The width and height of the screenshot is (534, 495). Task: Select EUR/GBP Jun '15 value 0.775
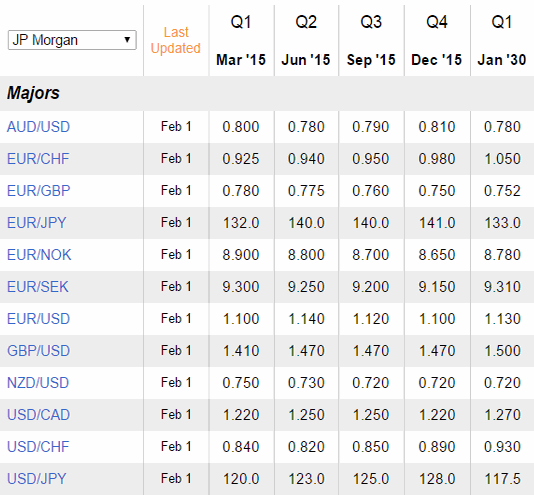click(x=306, y=191)
